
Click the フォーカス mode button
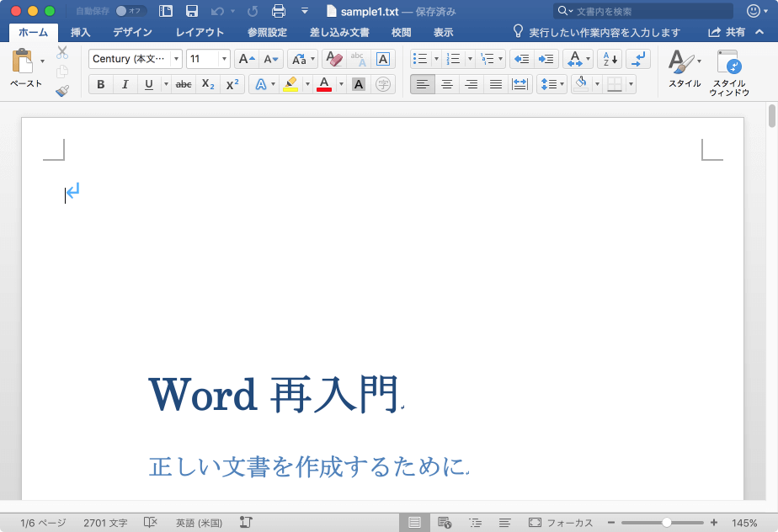[561, 523]
